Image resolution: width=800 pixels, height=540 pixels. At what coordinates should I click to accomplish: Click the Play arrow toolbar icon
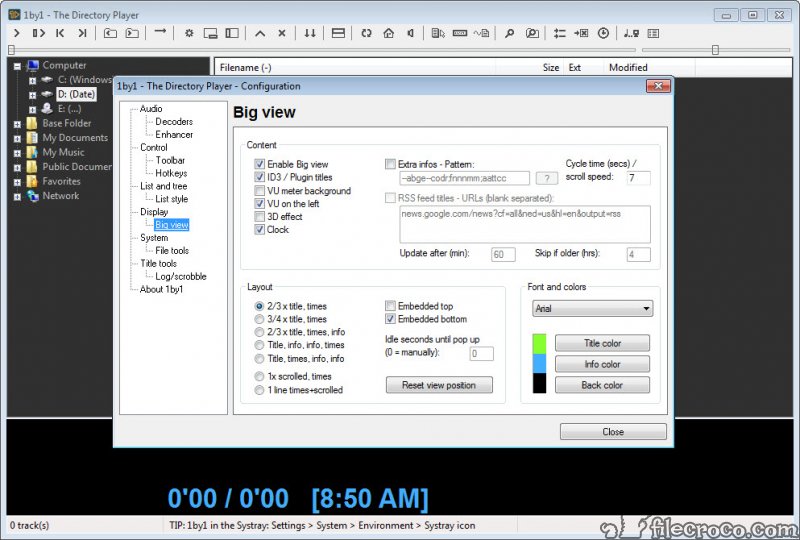coord(17,33)
